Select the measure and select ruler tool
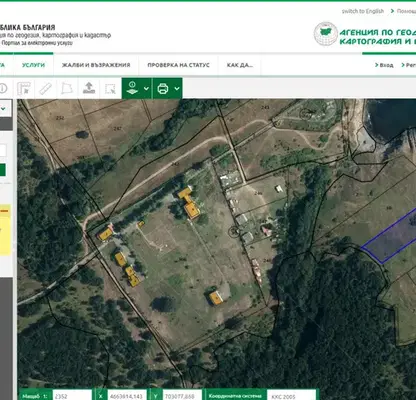 click(x=24, y=89)
